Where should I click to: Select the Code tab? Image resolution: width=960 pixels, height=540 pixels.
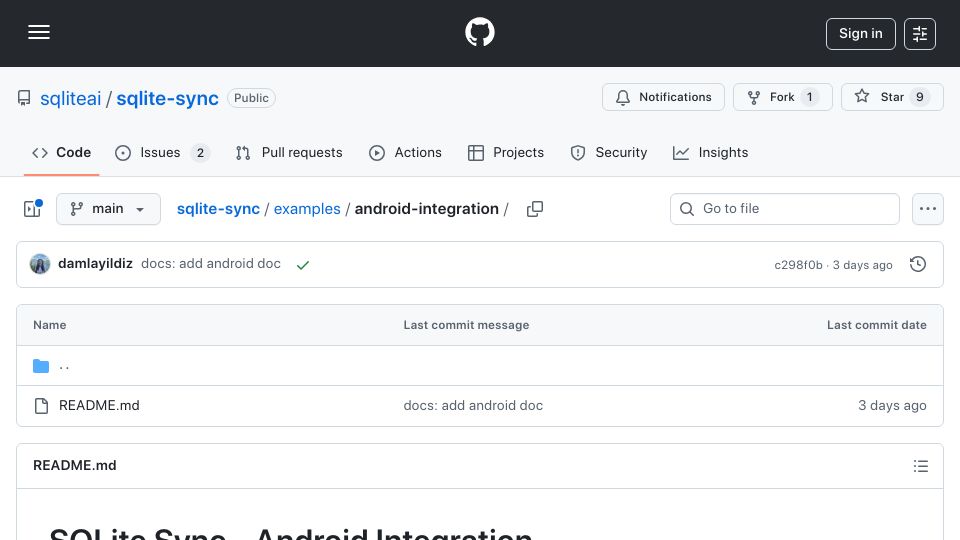(61, 152)
